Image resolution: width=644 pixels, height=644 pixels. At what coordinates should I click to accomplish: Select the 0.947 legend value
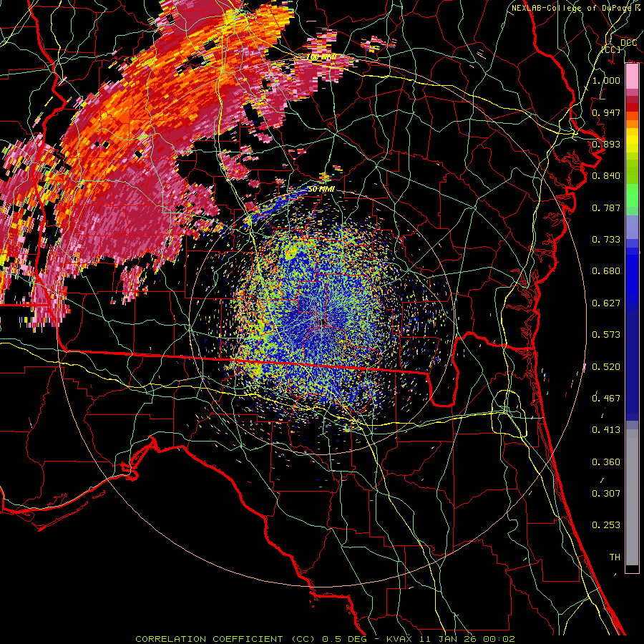606,112
